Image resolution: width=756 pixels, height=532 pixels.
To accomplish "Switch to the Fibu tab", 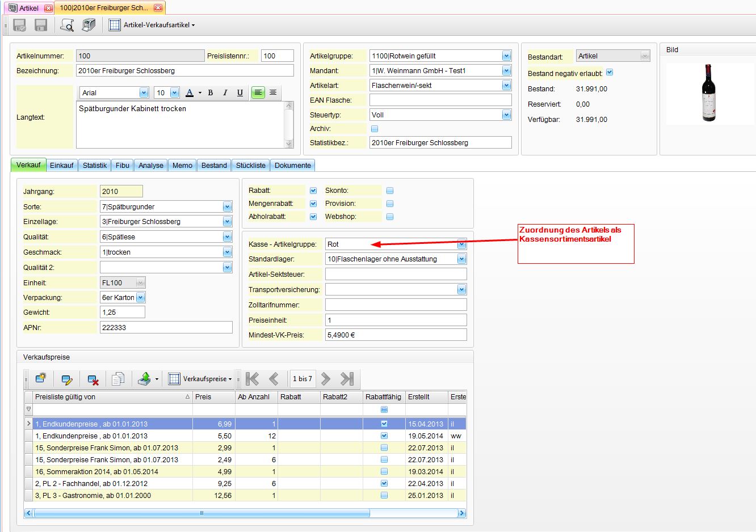I will 122,165.
